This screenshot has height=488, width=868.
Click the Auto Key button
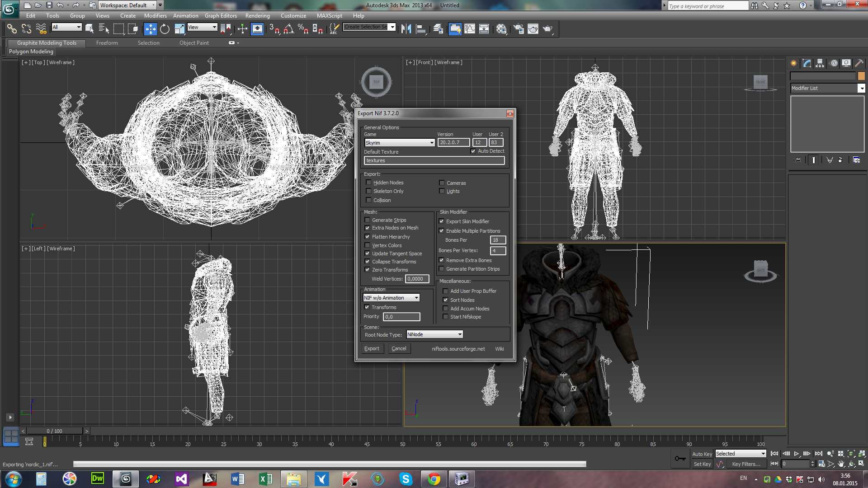tap(702, 454)
